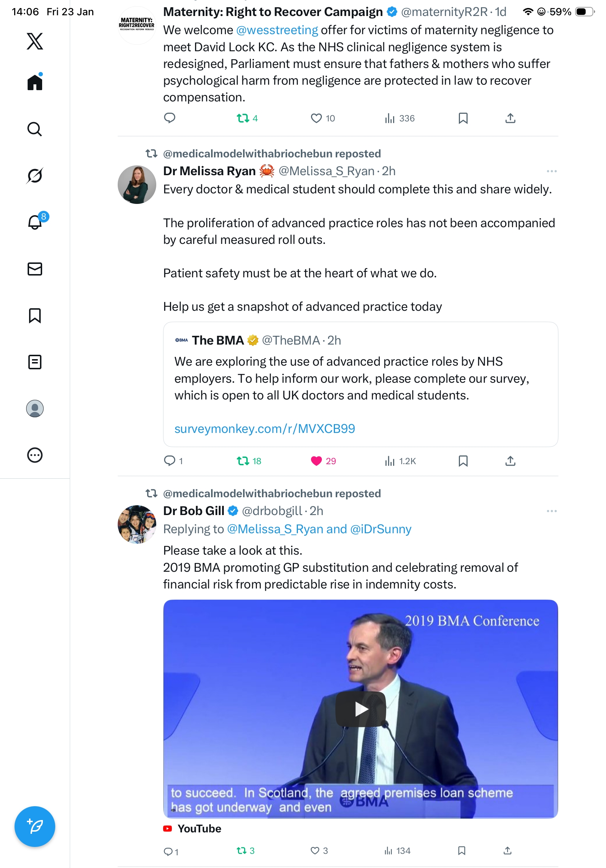Open the @wesstreeting mention
Viewport: 606px width, 868px height.
point(277,30)
